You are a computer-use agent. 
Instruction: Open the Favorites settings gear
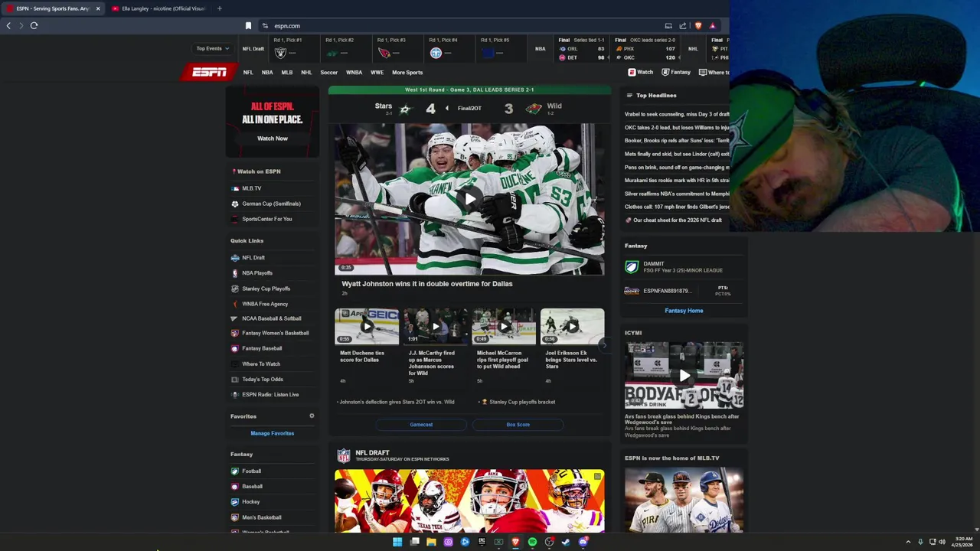point(312,416)
